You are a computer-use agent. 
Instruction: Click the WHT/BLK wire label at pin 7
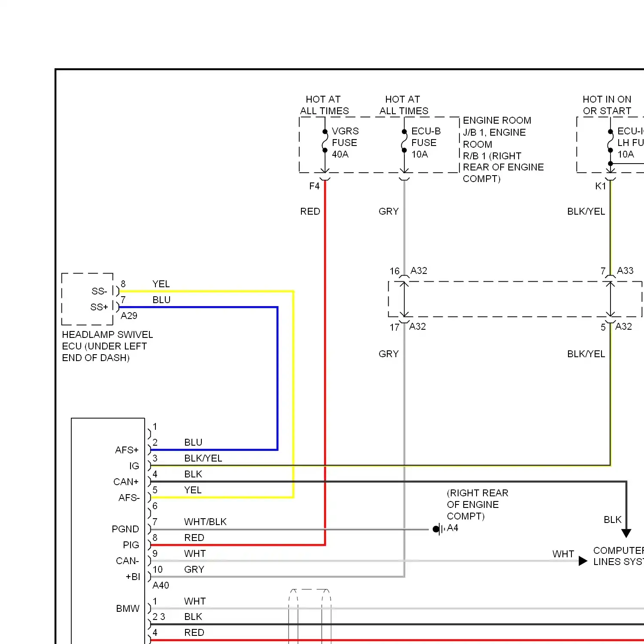pyautogui.click(x=205, y=522)
